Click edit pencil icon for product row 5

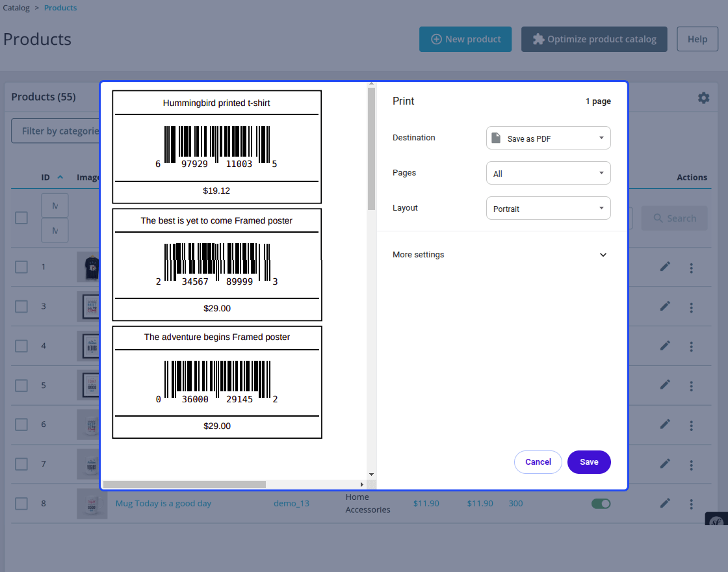pos(665,385)
